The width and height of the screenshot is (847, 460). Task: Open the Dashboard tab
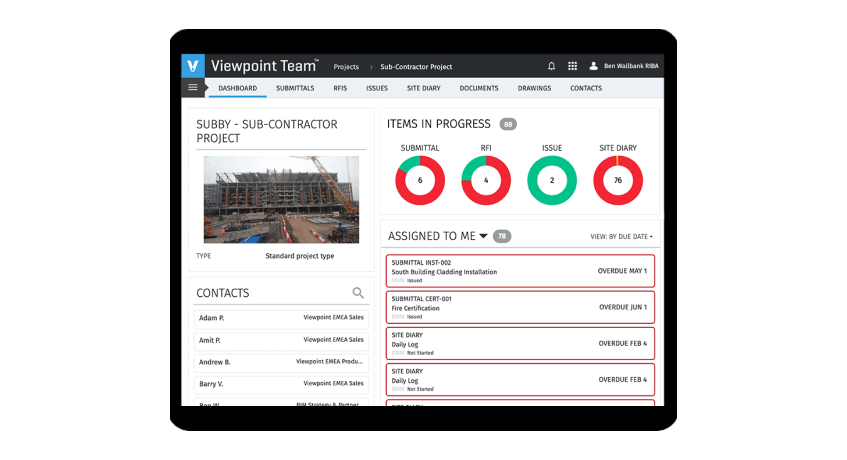point(238,88)
